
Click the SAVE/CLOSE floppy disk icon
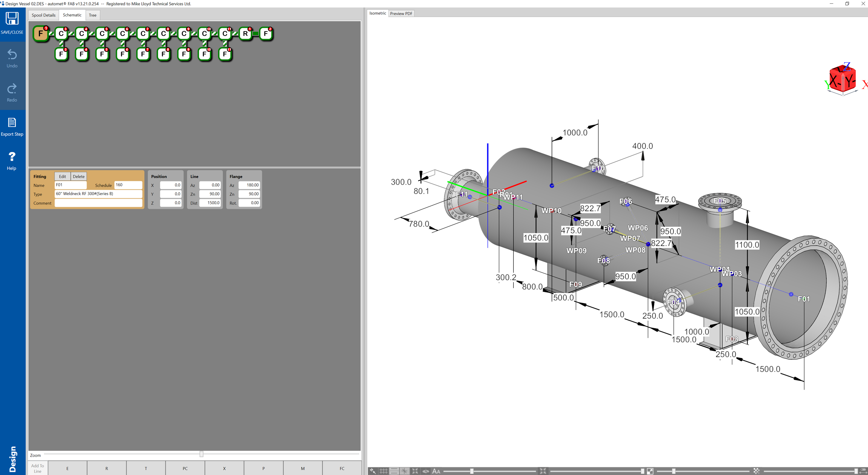[12, 18]
